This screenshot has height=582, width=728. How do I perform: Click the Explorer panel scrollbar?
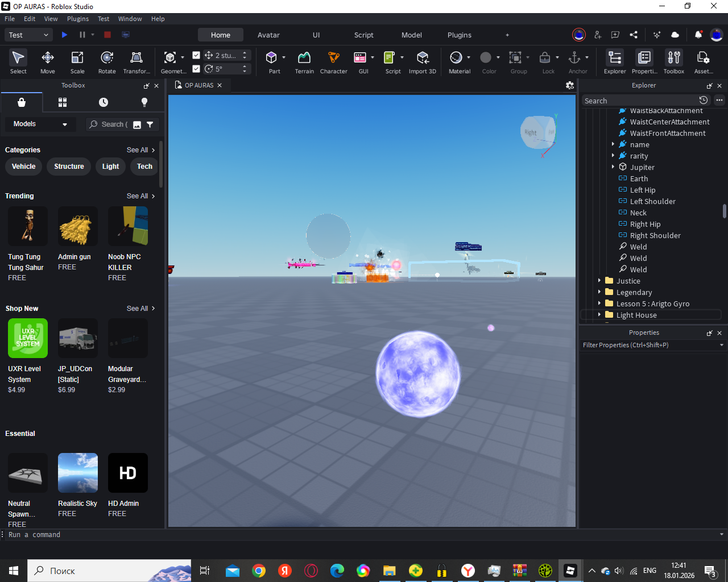[x=724, y=211]
